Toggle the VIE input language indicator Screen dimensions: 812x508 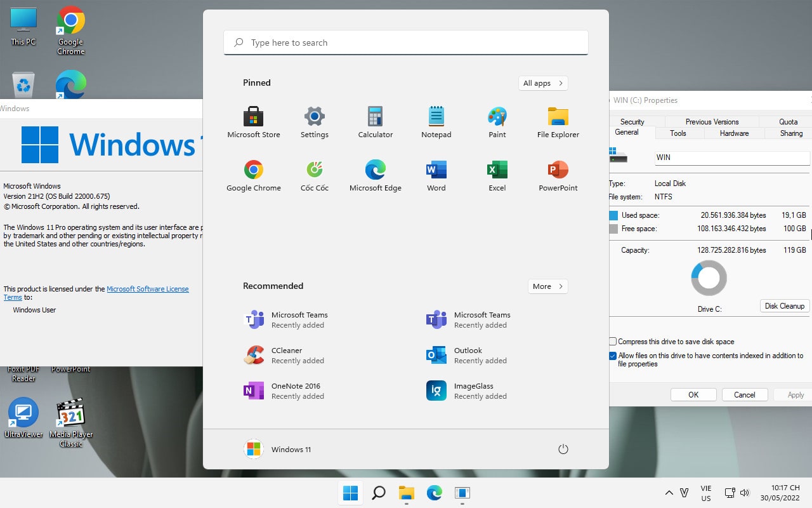705,492
